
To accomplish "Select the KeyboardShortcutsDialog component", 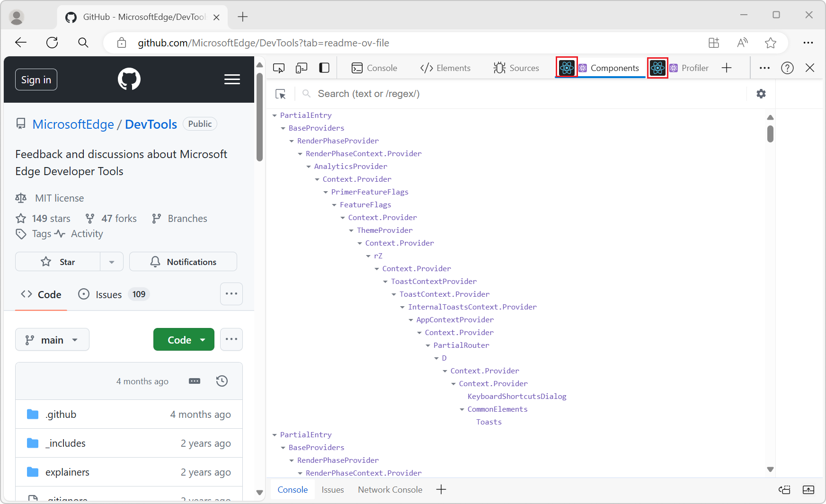I will click(x=517, y=397).
